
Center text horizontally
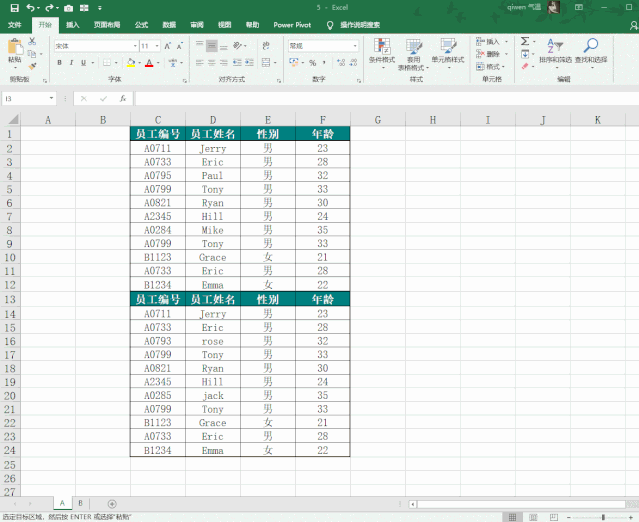212,63
